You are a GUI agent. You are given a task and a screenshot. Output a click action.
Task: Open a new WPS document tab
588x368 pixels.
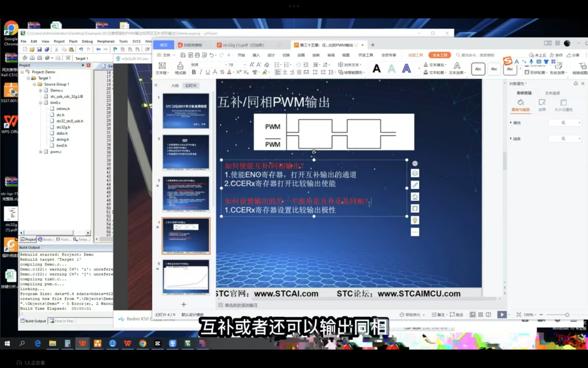pyautogui.click(x=373, y=45)
